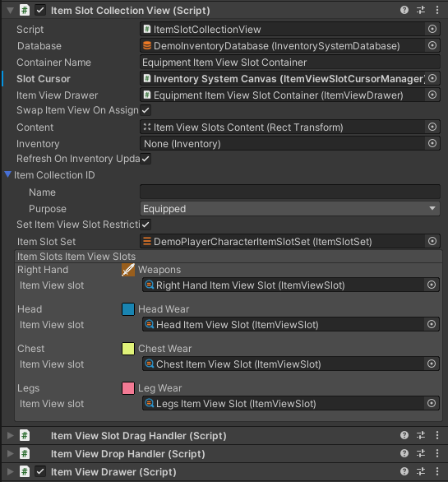The image size is (448, 482).
Task: Open object picker for Head Item View Slot
Action: [432, 324]
